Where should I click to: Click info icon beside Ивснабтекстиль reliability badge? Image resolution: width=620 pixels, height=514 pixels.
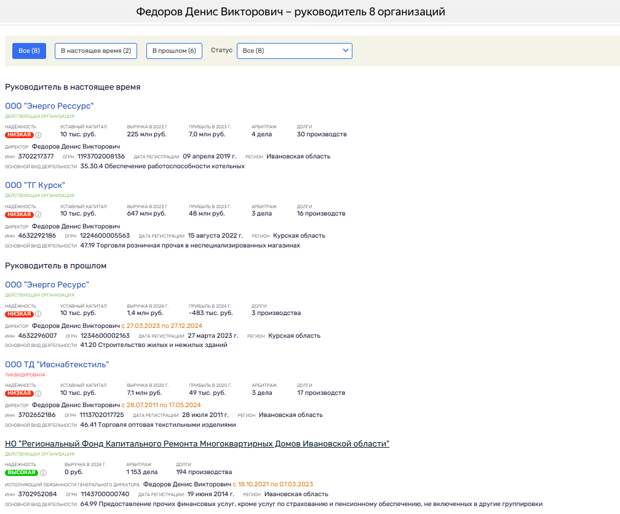point(38,393)
